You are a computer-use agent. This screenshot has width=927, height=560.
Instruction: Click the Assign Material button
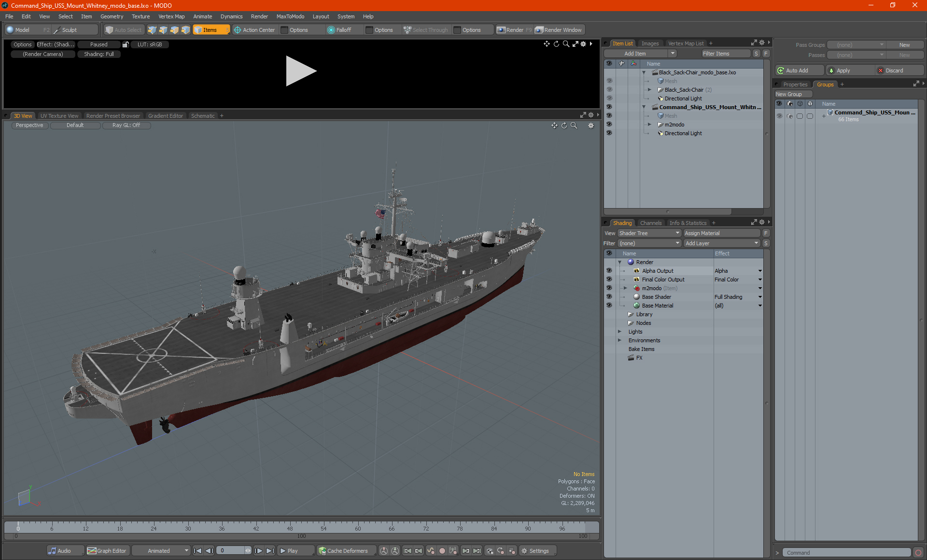coord(721,233)
